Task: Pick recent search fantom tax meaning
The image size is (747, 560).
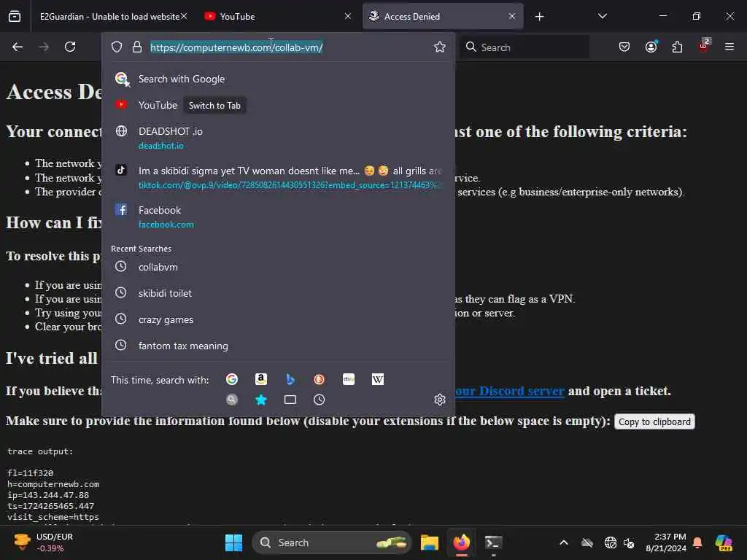Action: pos(278,346)
